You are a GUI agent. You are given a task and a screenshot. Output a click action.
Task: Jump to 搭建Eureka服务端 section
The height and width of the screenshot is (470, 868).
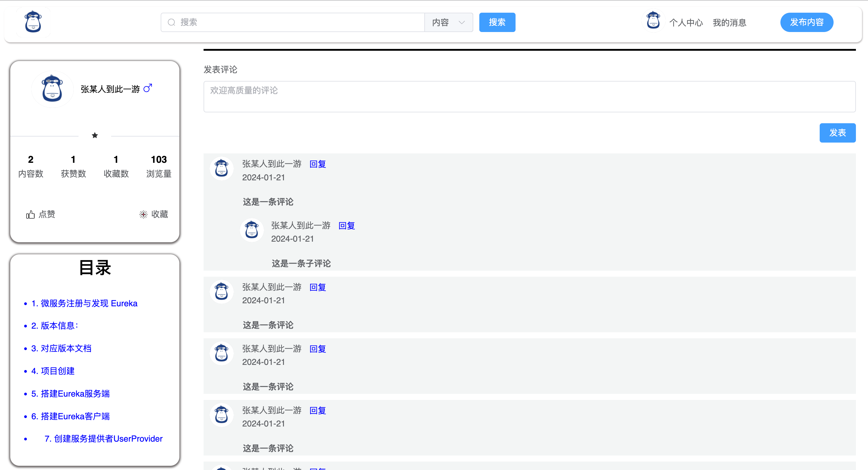(x=70, y=394)
